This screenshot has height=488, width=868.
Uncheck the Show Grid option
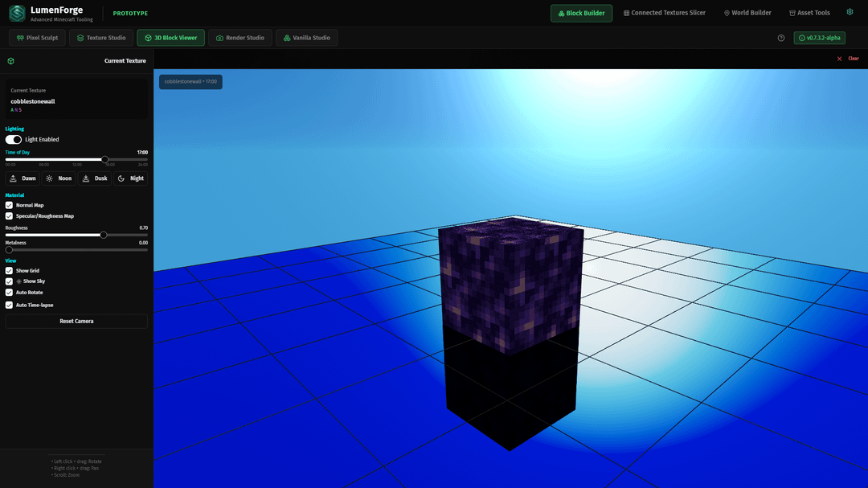[10, 271]
